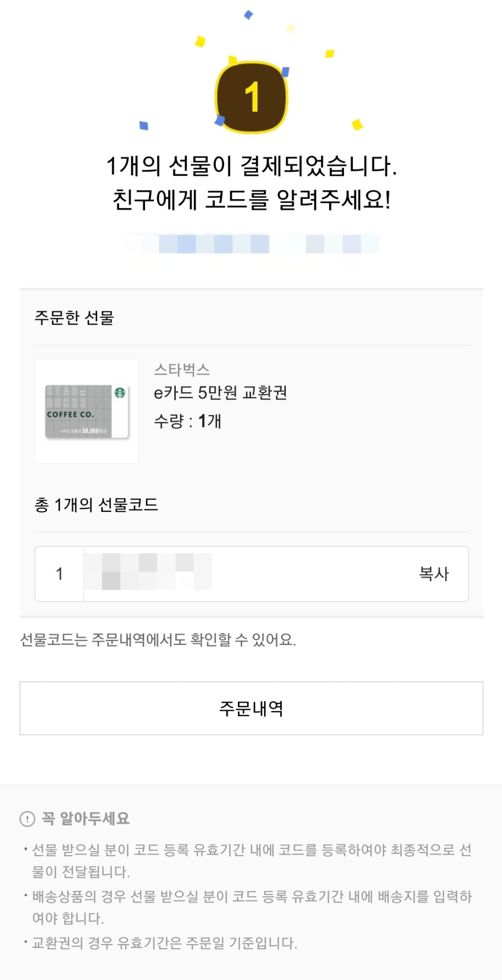This screenshot has width=502, height=980.
Task: Click the 친구에게 코드를 알려주세요 message line
Action: (x=252, y=200)
